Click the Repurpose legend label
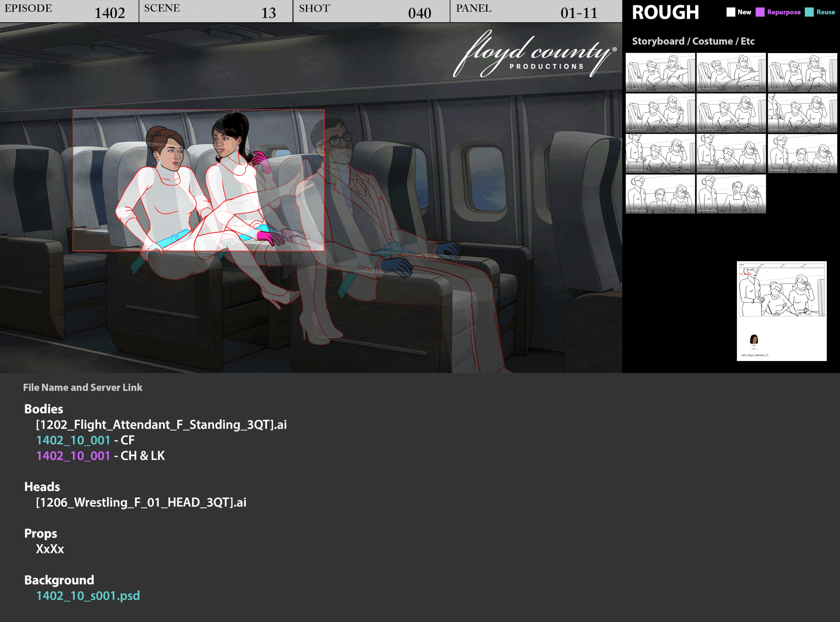 [784, 12]
